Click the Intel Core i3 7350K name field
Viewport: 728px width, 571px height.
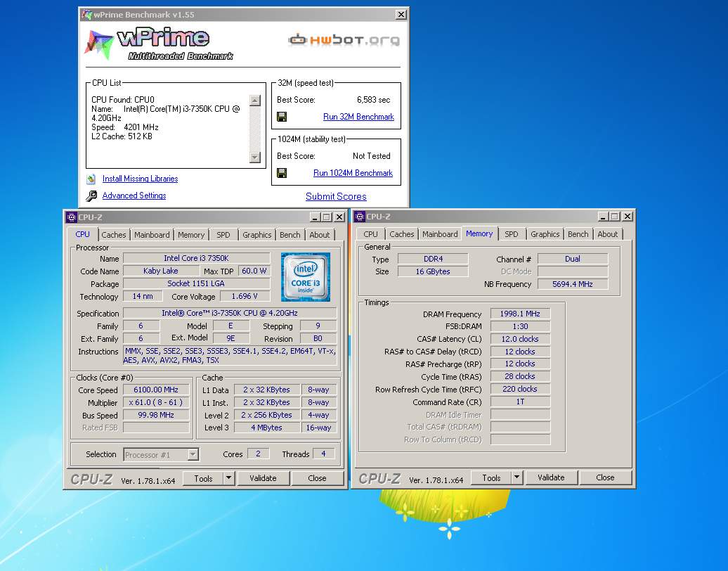pyautogui.click(x=196, y=258)
